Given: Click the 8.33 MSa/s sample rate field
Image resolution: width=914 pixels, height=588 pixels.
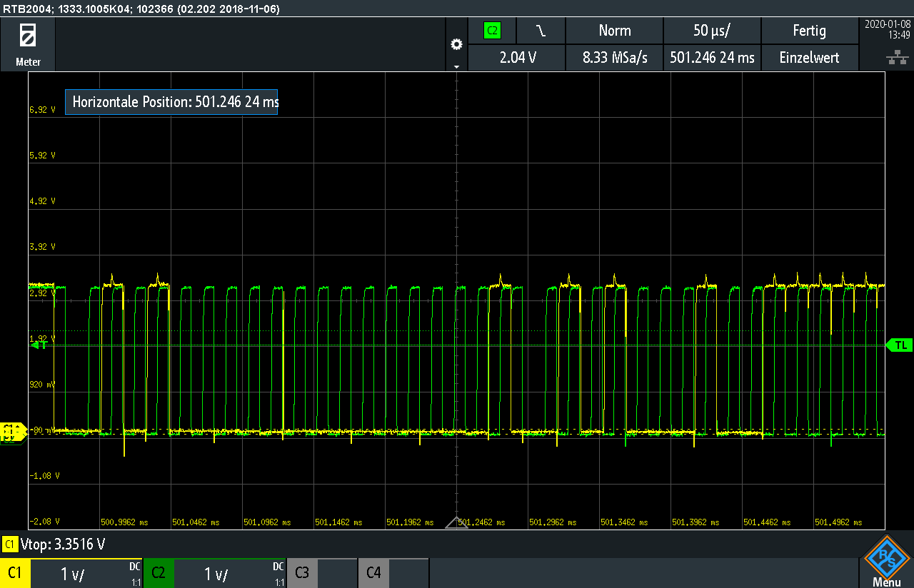Looking at the screenshot, I should pos(614,58).
